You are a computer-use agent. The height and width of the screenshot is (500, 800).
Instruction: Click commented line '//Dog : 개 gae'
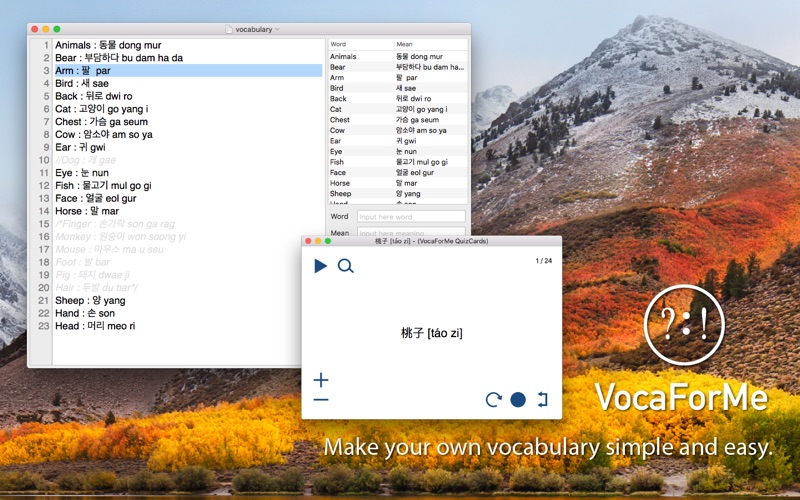pos(85,160)
